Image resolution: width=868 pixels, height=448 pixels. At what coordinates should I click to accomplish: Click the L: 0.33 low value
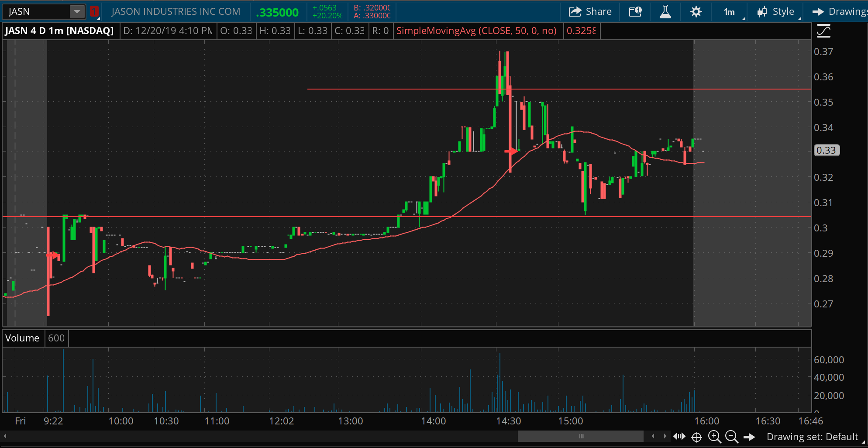click(313, 31)
